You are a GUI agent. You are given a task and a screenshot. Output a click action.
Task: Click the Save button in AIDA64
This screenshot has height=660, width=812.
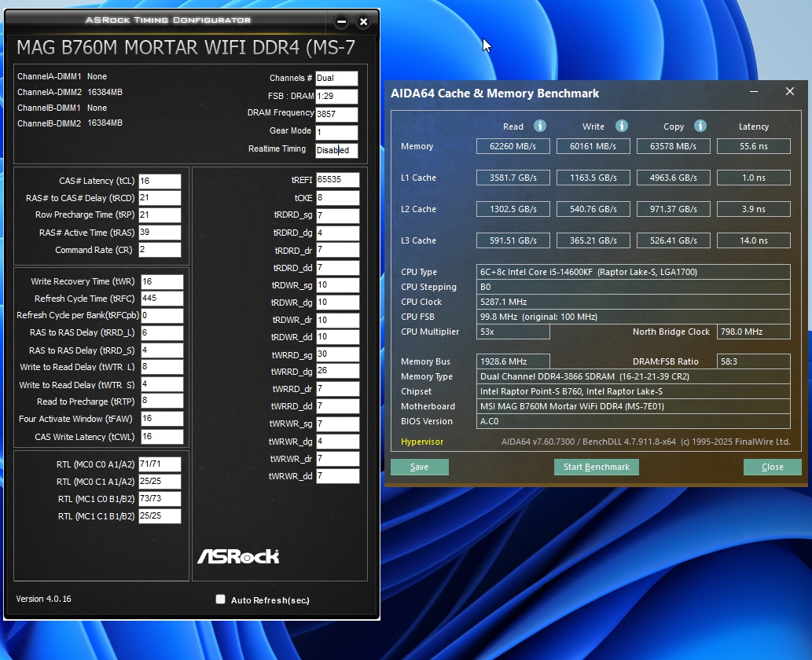tap(420, 467)
